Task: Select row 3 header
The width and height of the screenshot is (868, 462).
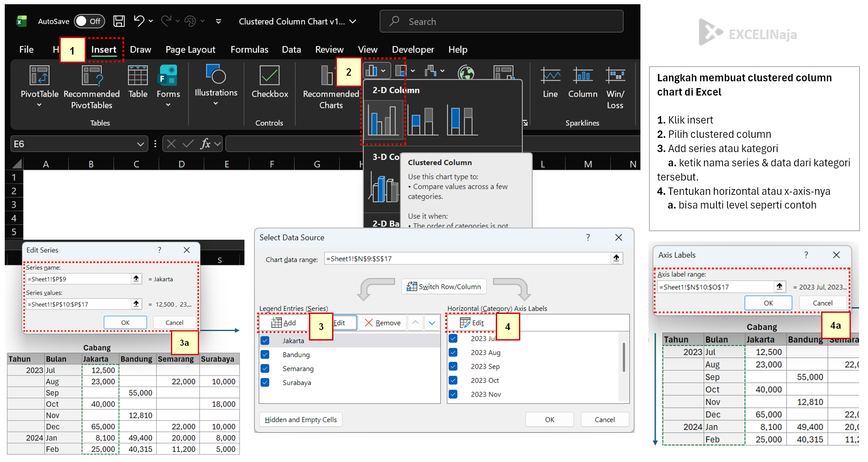Action: [x=14, y=205]
